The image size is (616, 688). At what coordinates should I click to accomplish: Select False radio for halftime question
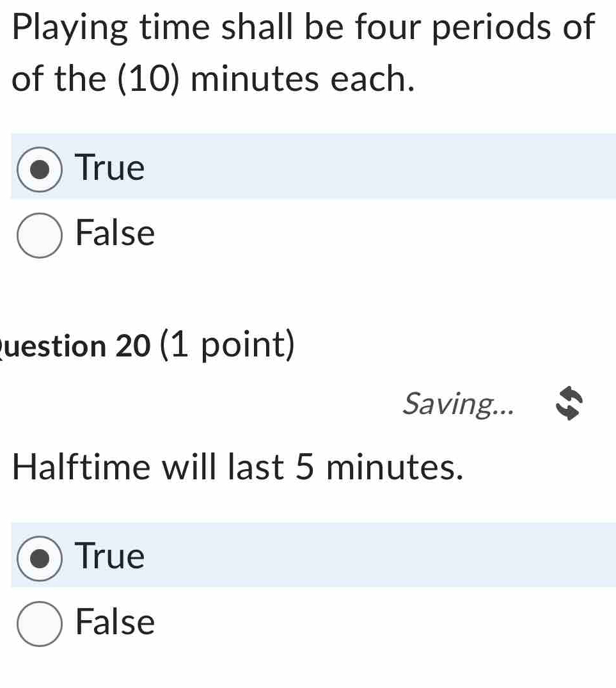40,623
